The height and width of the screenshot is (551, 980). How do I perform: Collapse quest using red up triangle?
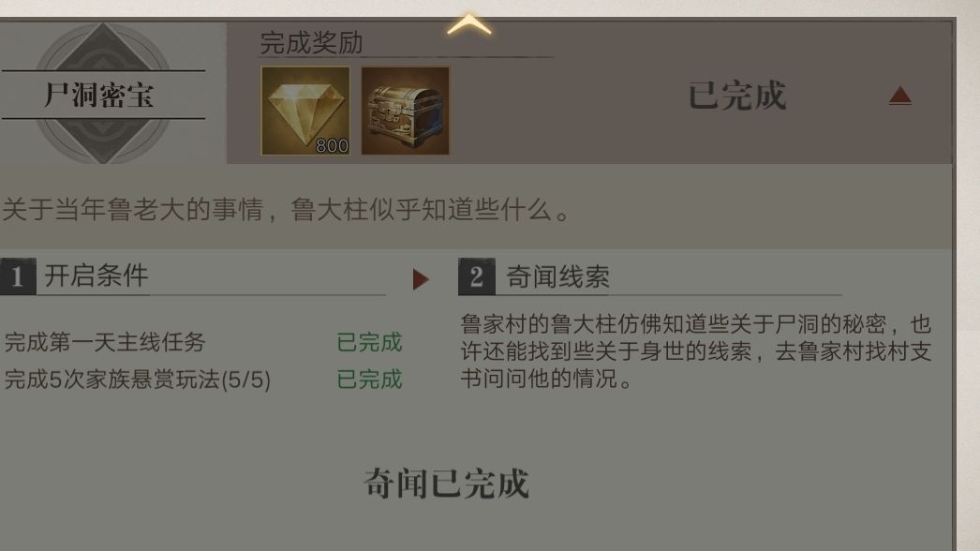(x=900, y=96)
